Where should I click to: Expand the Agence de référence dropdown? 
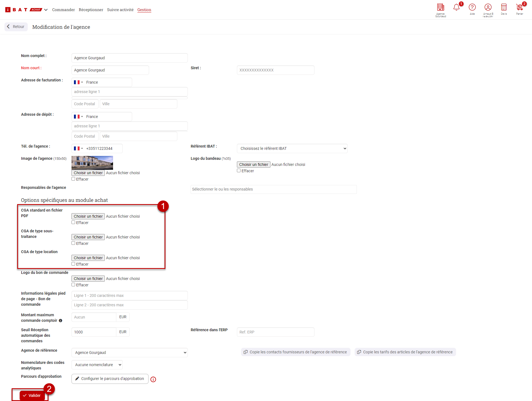click(129, 353)
